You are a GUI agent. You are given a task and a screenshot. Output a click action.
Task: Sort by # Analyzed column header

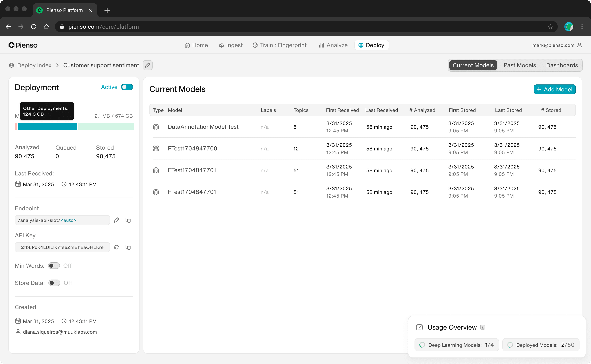422,110
